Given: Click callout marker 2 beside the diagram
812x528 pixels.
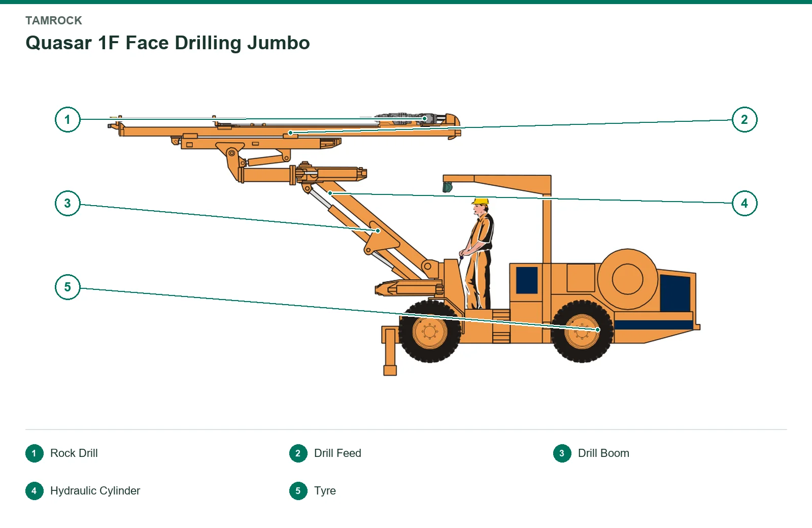Looking at the screenshot, I should pos(745,120).
